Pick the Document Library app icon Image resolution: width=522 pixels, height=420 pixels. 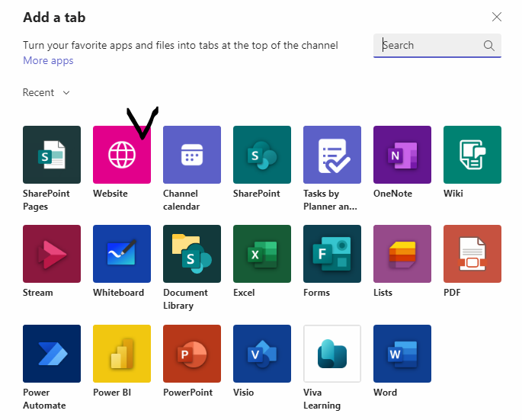[192, 254]
